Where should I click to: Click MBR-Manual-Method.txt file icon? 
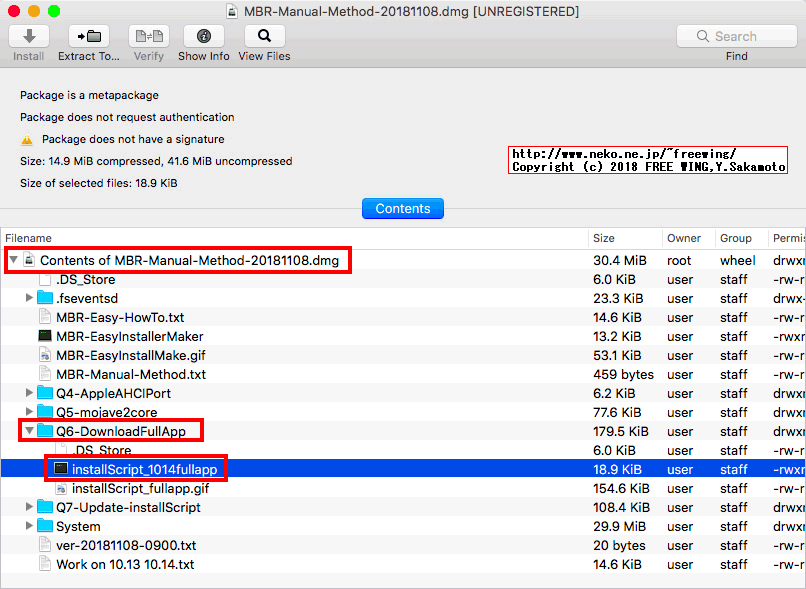coord(45,374)
